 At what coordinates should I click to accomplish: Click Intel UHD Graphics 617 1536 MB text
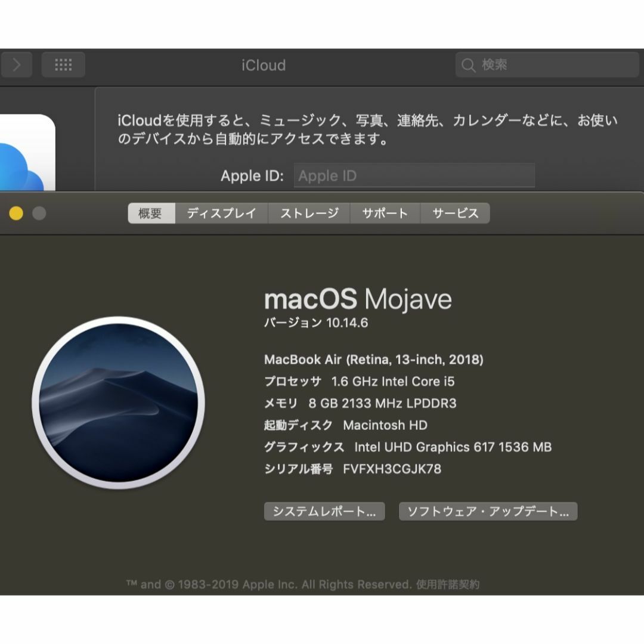[x=453, y=447]
